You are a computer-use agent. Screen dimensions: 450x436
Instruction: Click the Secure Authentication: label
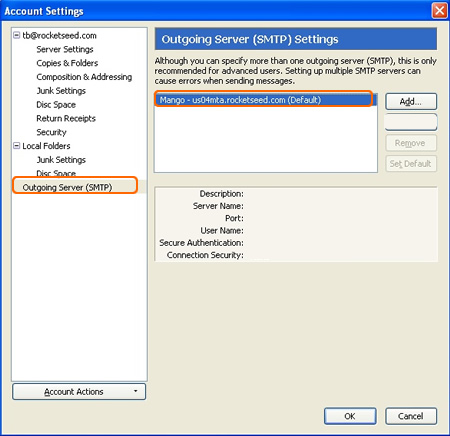tap(201, 243)
